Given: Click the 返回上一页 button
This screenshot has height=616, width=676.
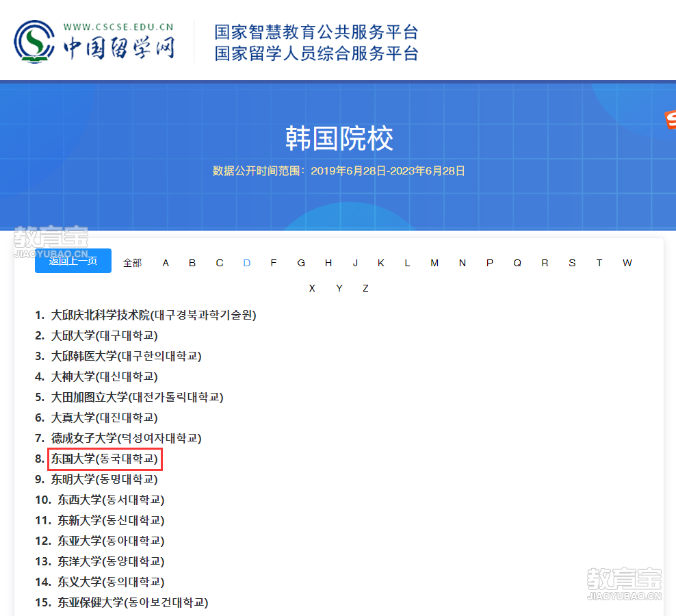Looking at the screenshot, I should click(73, 261).
